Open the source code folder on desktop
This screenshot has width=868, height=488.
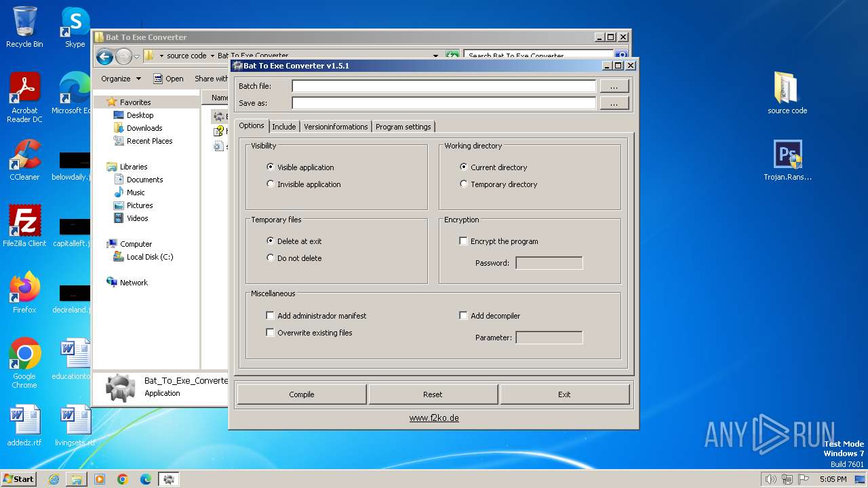[x=787, y=93]
